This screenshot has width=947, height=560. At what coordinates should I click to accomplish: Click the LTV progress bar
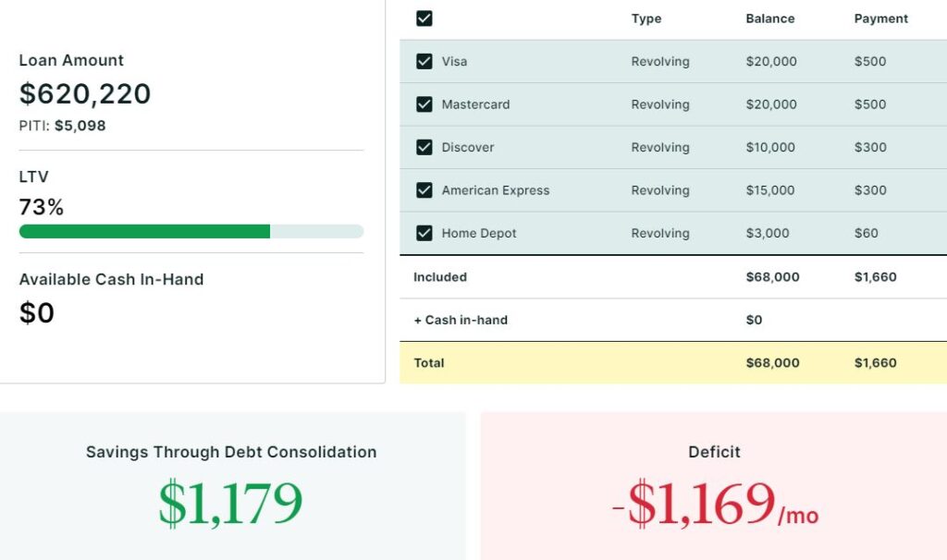tap(191, 232)
